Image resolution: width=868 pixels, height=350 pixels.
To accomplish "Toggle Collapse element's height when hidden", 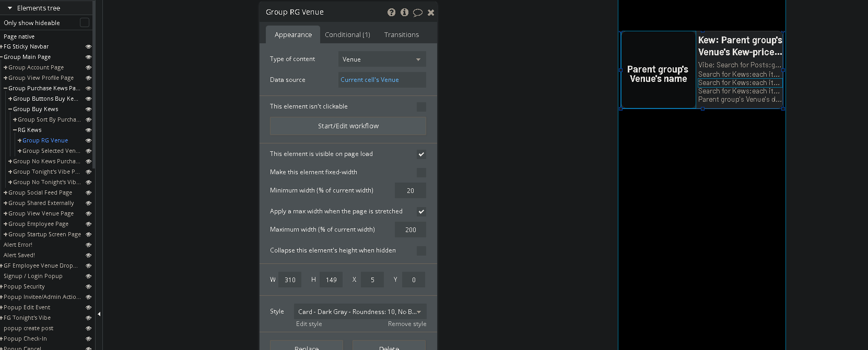I will tap(421, 251).
